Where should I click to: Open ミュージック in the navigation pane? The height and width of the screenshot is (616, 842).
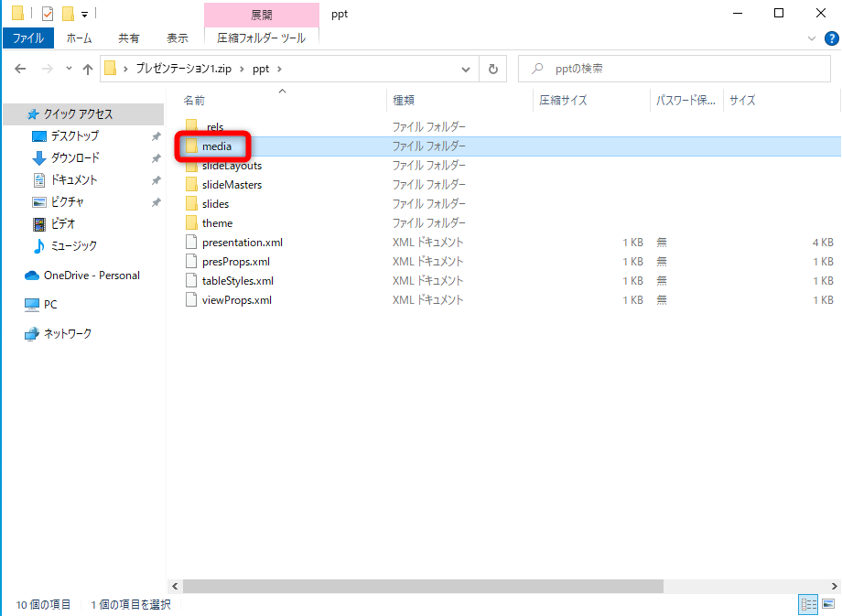[73, 245]
